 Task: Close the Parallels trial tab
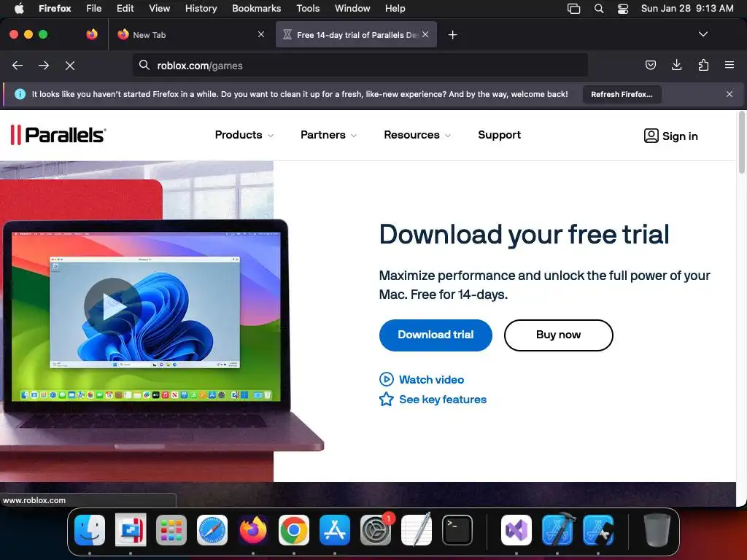[425, 34]
